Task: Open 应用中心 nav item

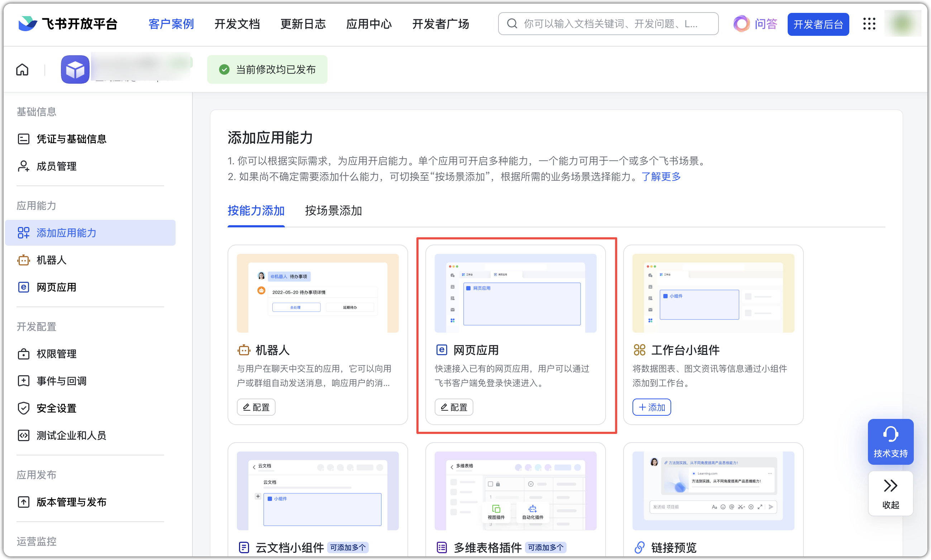Action: pyautogui.click(x=369, y=24)
